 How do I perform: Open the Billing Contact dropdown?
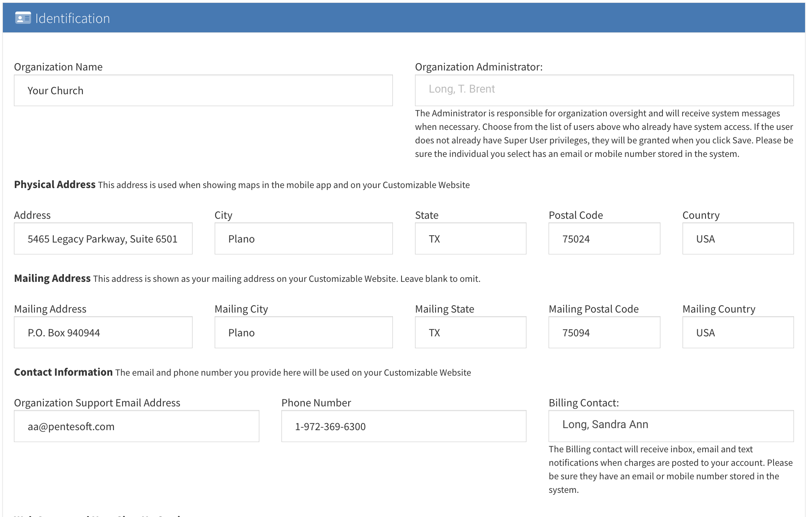[x=671, y=426]
